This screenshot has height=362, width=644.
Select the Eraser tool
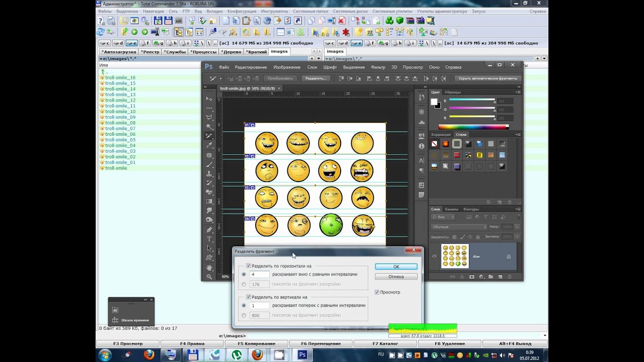pos(209,192)
